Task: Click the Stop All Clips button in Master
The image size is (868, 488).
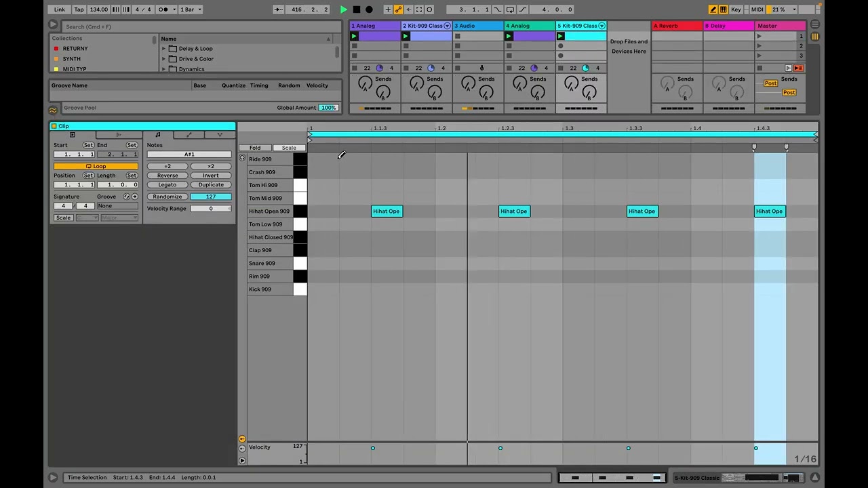Action: click(x=759, y=68)
